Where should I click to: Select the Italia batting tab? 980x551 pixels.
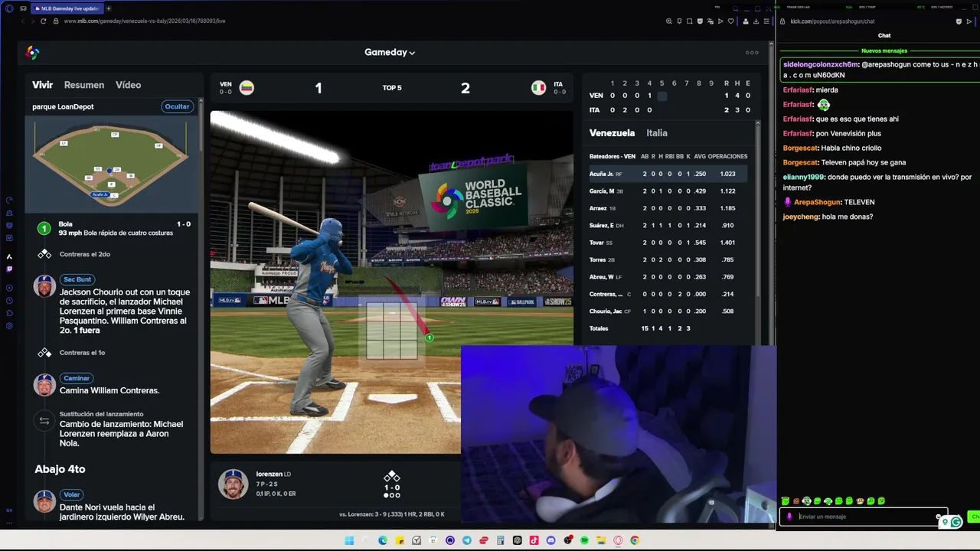pos(657,133)
